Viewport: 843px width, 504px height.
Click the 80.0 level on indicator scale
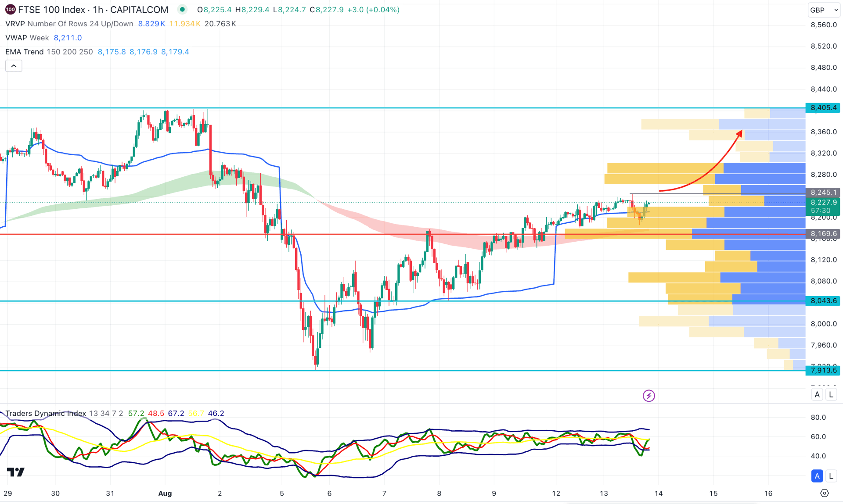coord(818,417)
